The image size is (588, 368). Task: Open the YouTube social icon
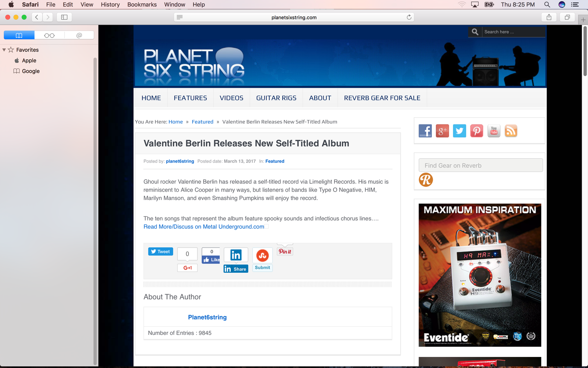click(x=494, y=131)
